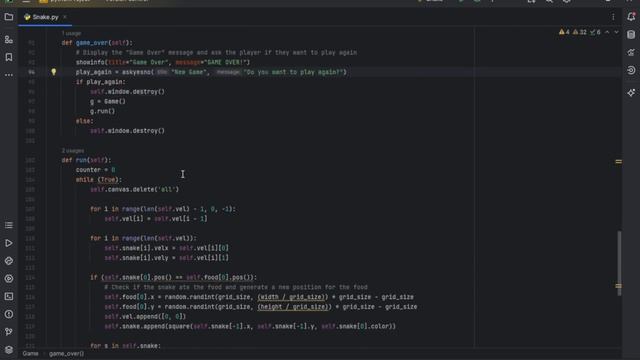
Task: Open the Terminal tool window
Action: tap(9, 296)
